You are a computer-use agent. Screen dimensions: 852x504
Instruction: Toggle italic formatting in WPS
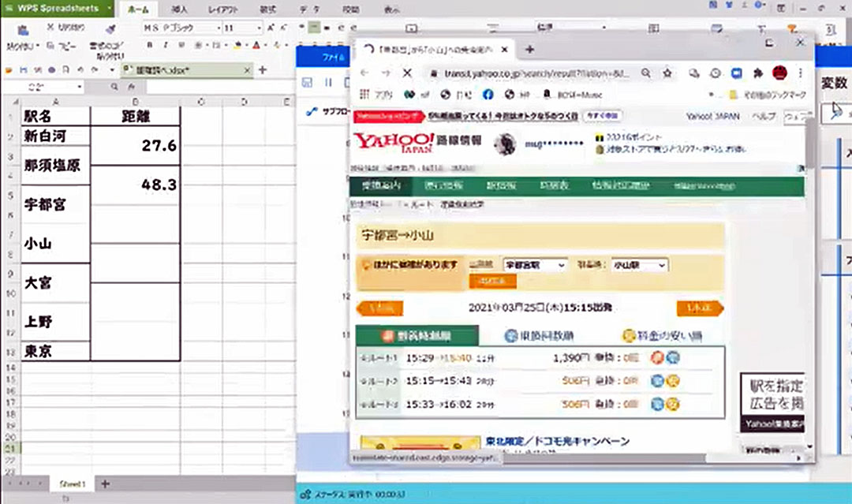(x=165, y=45)
